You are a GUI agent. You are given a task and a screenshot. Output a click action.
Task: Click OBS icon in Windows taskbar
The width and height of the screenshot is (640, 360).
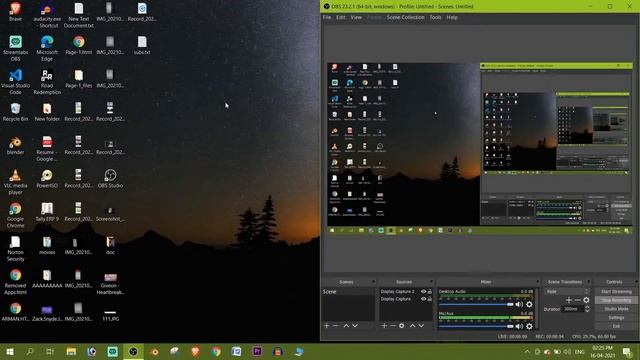(x=133, y=351)
